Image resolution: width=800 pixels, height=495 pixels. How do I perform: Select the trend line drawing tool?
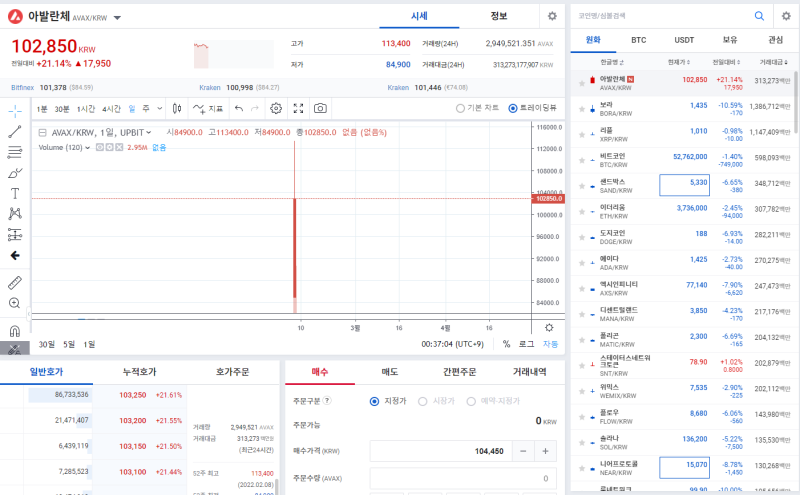point(15,132)
